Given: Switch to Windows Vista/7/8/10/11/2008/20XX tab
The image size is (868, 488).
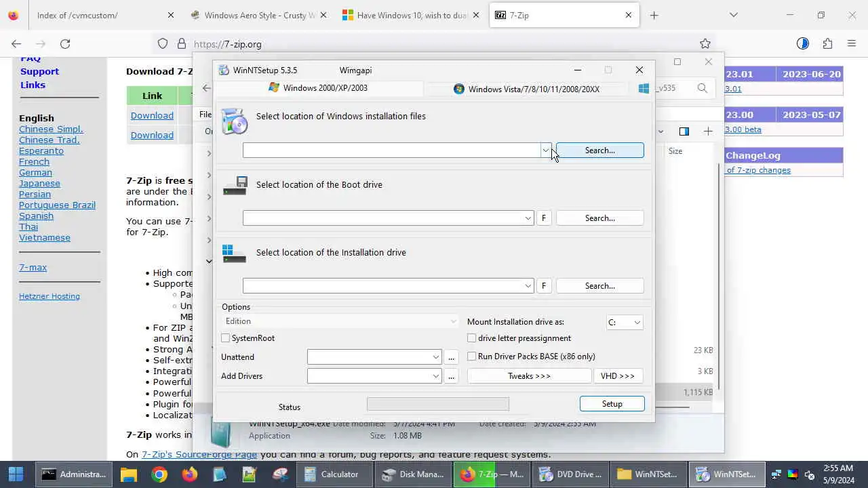Looking at the screenshot, I should pos(526,89).
